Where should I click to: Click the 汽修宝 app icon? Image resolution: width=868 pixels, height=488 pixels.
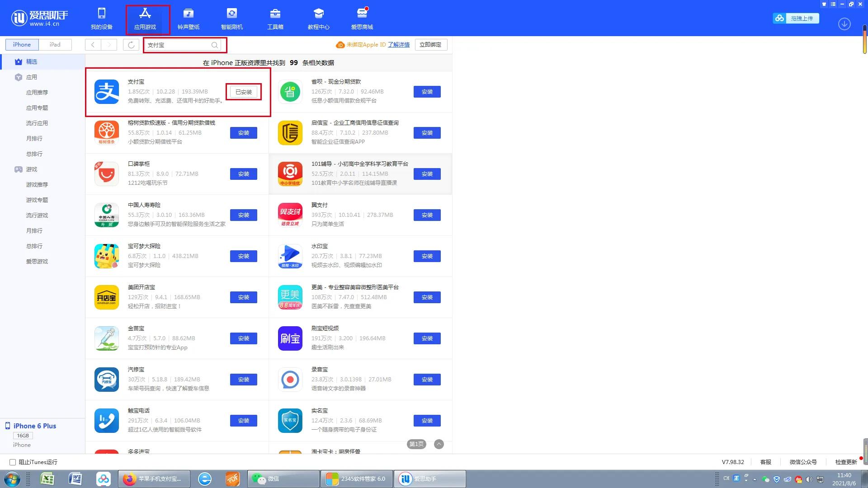[x=107, y=380]
